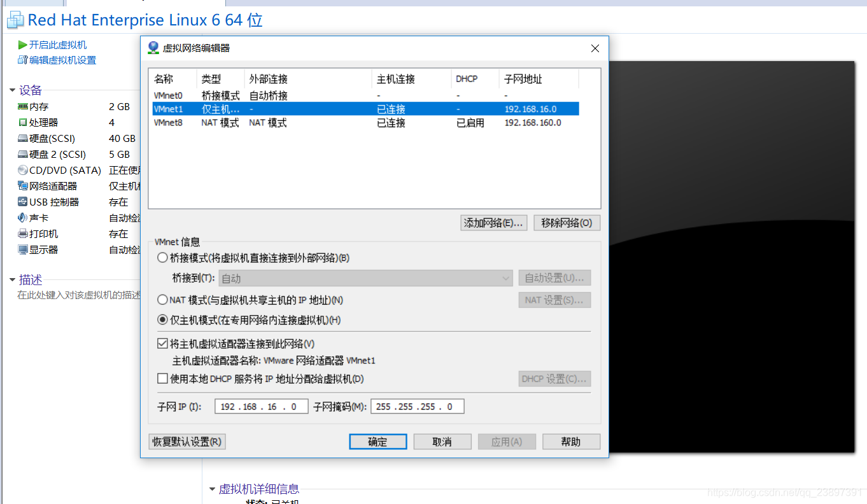Click the 移除网络(O) button
Screen dimensions: 867x504
(567, 223)
